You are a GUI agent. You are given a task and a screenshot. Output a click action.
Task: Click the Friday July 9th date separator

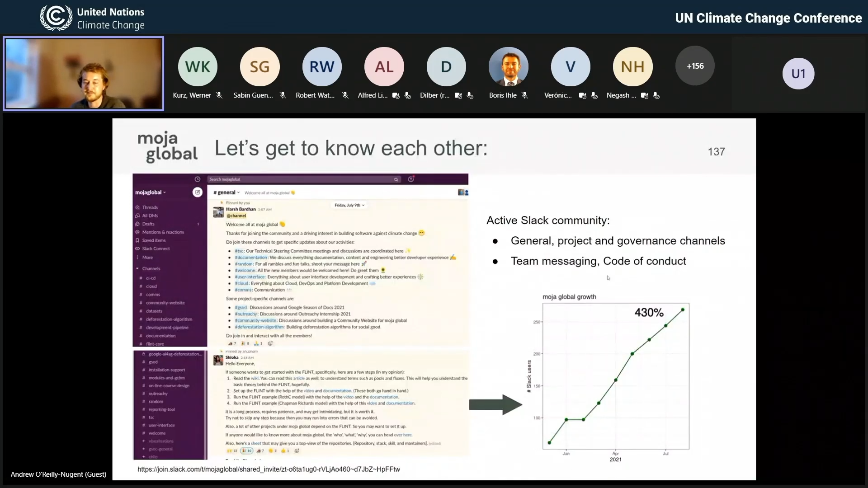(x=348, y=205)
